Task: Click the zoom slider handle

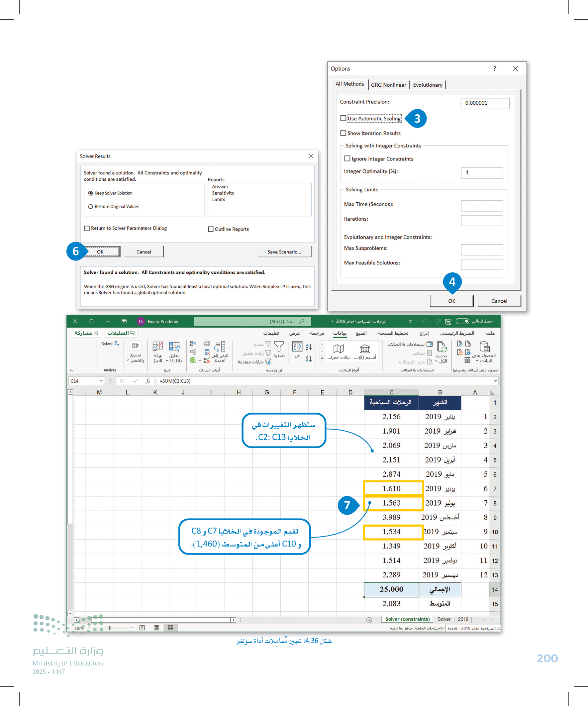Action: click(110, 628)
